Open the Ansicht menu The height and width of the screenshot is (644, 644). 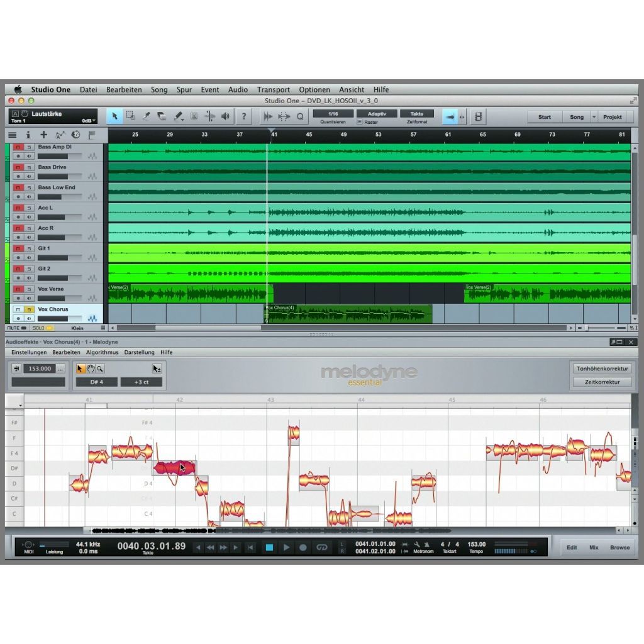(x=352, y=89)
